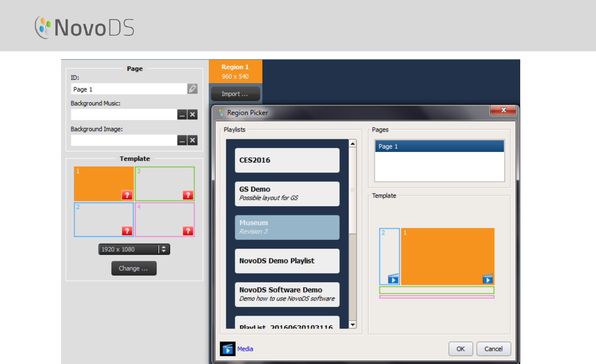The width and height of the screenshot is (596, 364).
Task: Click the pencil edit icon beside Page ID
Action: [192, 89]
